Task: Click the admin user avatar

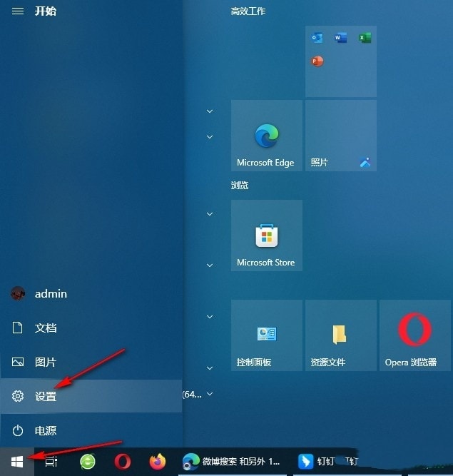Action: click(18, 293)
